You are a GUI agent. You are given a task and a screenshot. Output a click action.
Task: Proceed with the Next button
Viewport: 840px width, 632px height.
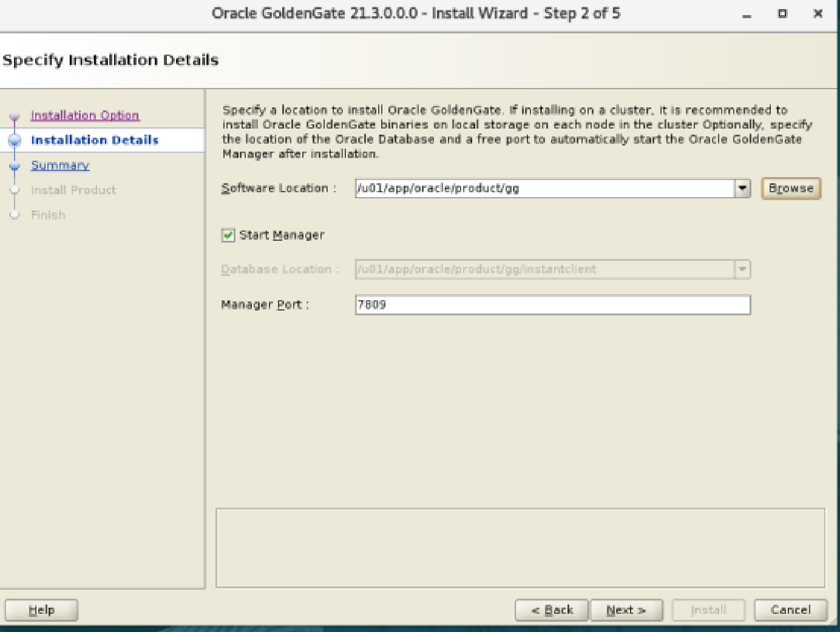click(x=626, y=610)
